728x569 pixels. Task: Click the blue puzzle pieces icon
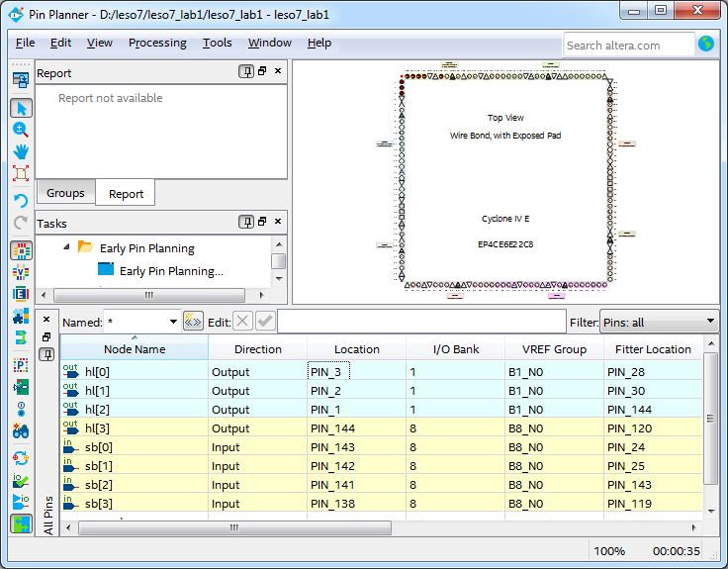pyautogui.click(x=21, y=316)
